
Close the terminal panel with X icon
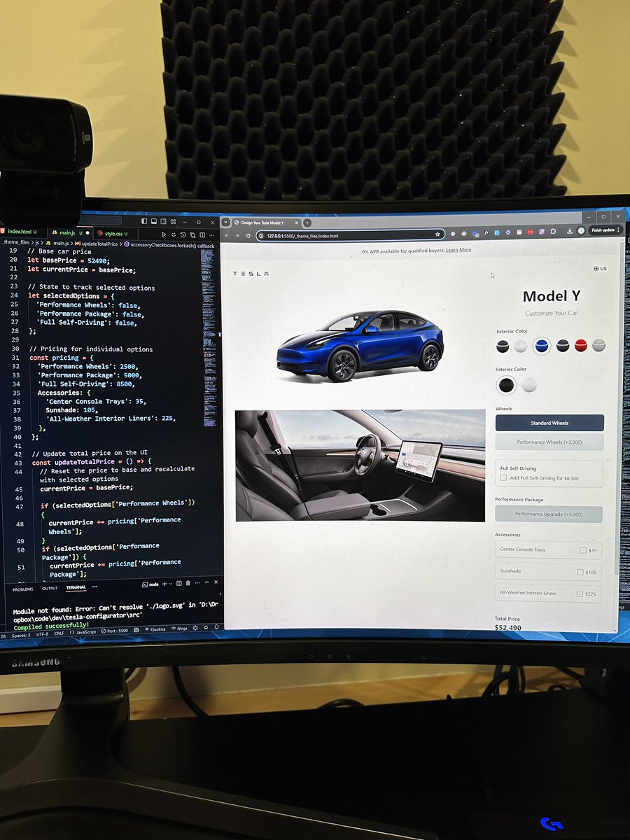tap(216, 582)
